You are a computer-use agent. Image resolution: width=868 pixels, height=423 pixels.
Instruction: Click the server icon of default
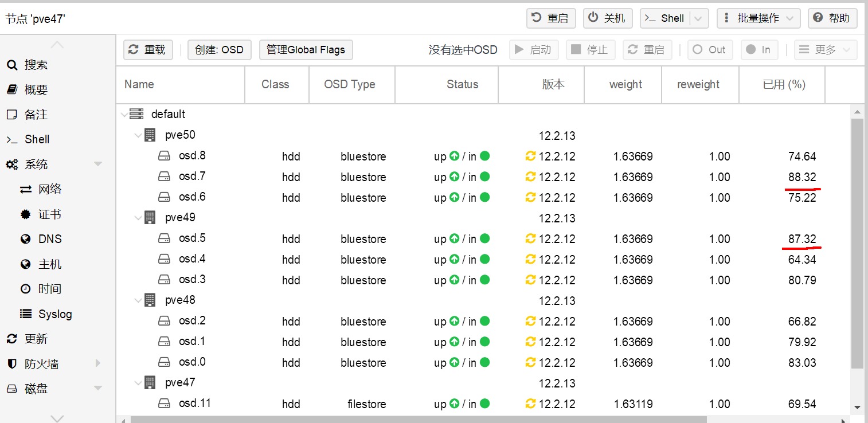[x=136, y=114]
